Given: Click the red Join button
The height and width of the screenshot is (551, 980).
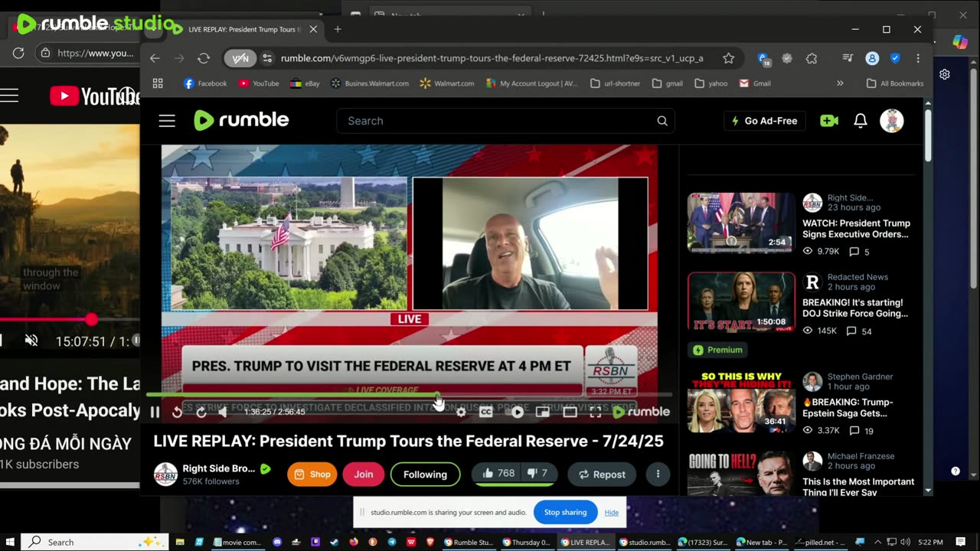Looking at the screenshot, I should coord(364,474).
